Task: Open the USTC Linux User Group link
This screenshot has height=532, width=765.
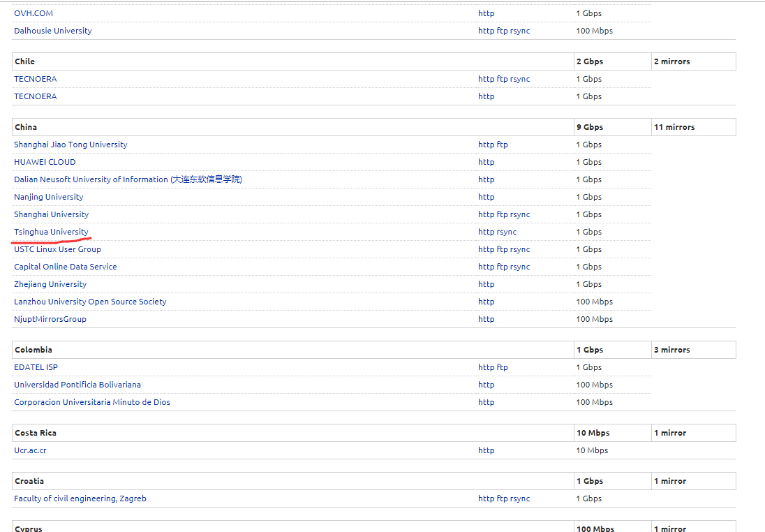Action: [x=57, y=249]
